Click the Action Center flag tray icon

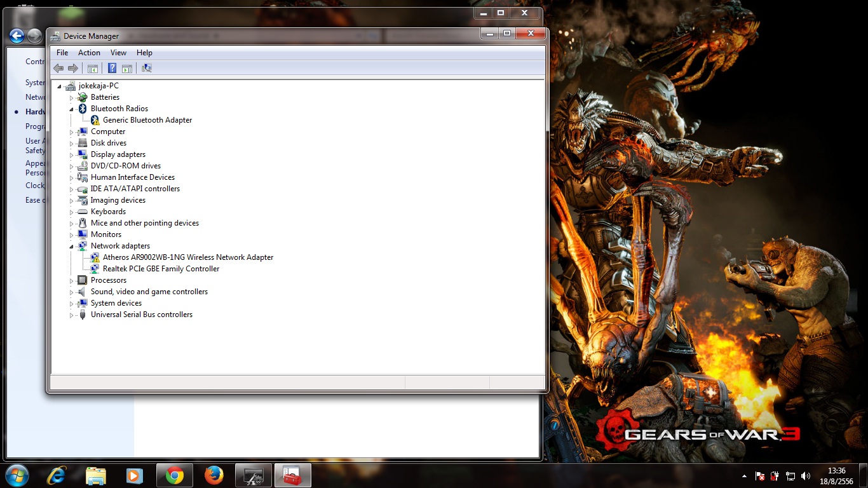(x=760, y=476)
